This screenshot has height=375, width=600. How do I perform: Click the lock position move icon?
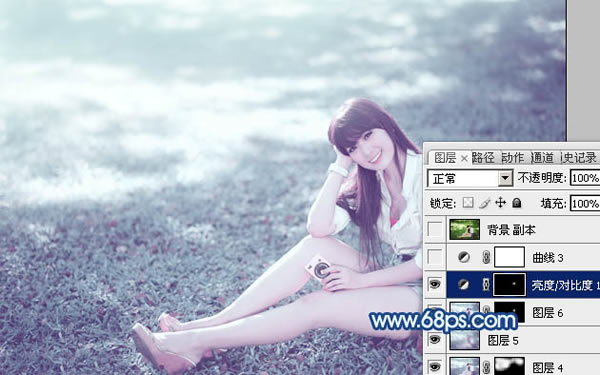[501, 203]
